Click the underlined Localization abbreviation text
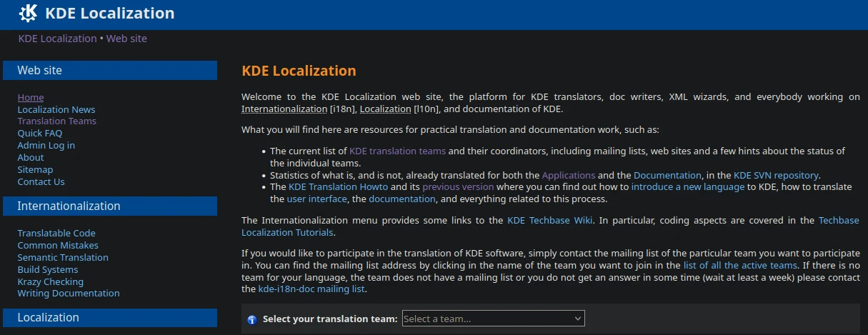 pos(386,109)
